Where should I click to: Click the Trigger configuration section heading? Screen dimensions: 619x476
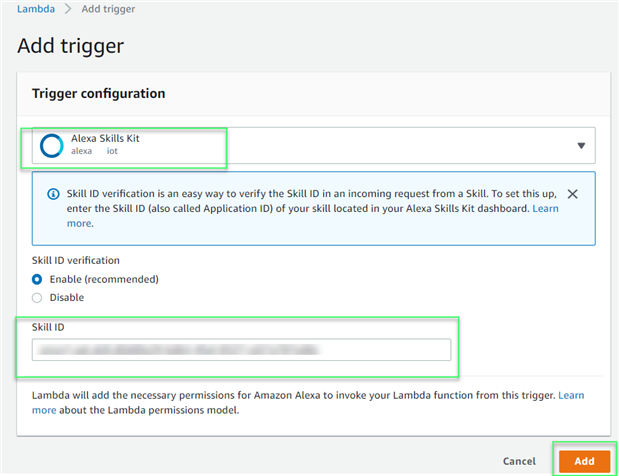click(x=98, y=93)
